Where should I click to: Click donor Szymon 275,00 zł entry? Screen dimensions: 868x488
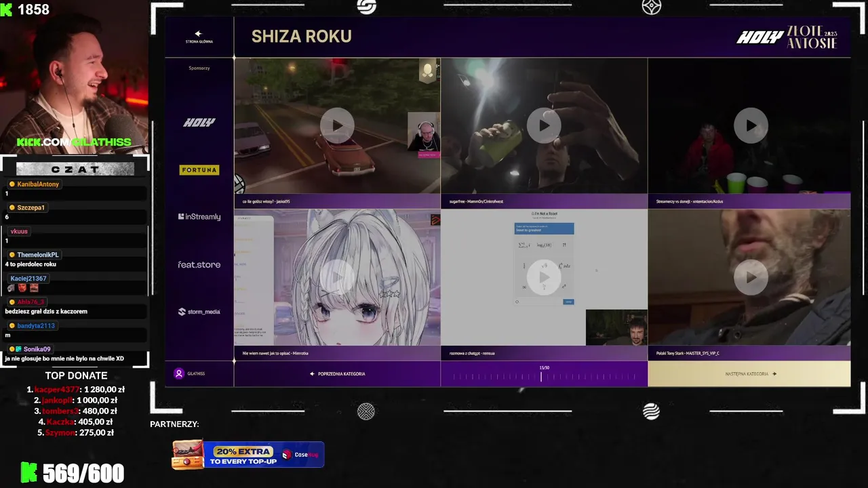tap(76, 432)
